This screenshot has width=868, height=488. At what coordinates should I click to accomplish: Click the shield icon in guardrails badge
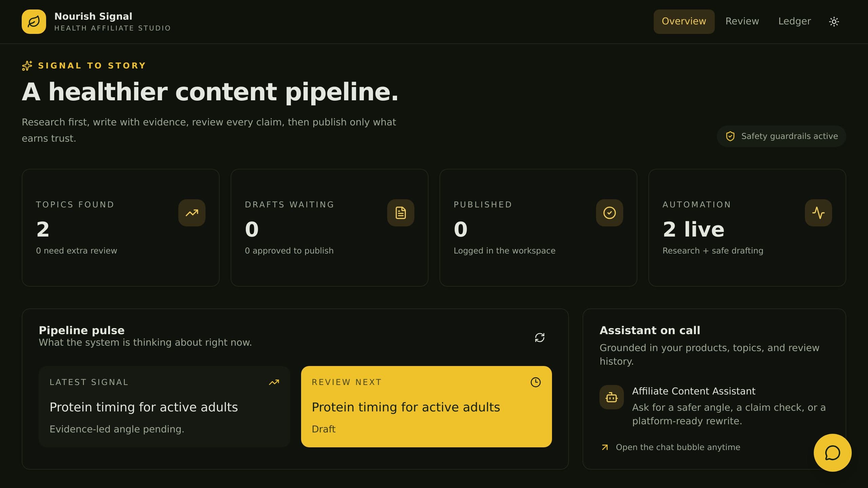pos(730,136)
